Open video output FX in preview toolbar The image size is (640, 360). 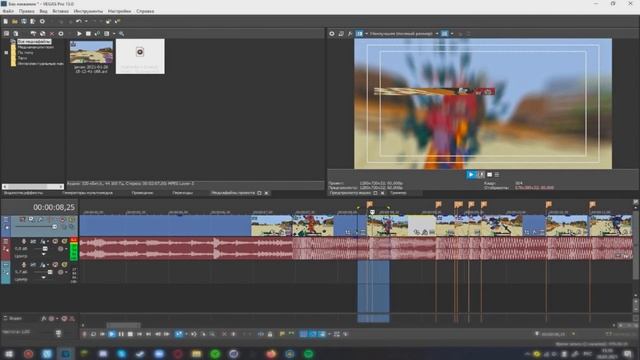(x=350, y=33)
